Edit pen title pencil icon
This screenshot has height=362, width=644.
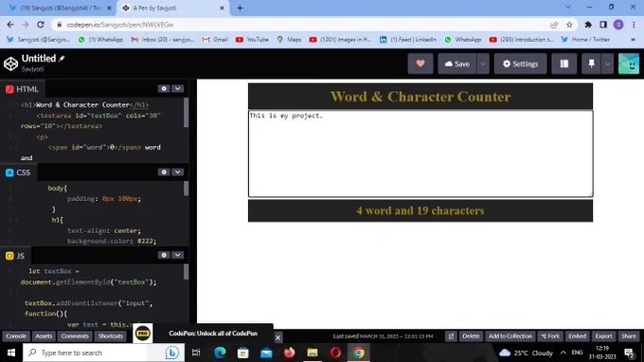[62, 59]
